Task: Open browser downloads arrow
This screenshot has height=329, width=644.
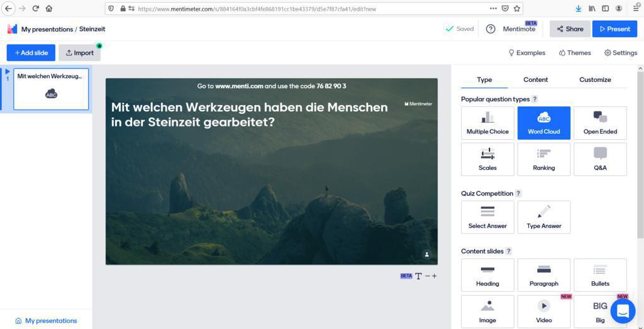Action: 579,8
